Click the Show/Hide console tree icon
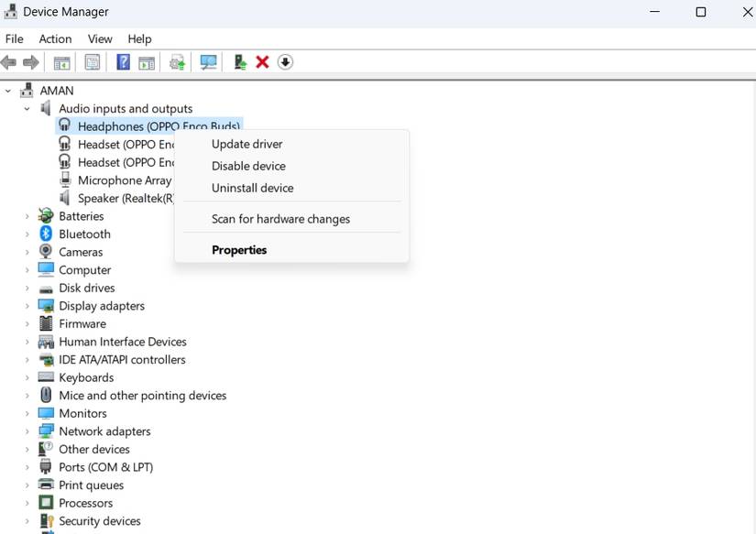The image size is (756, 534). point(60,61)
